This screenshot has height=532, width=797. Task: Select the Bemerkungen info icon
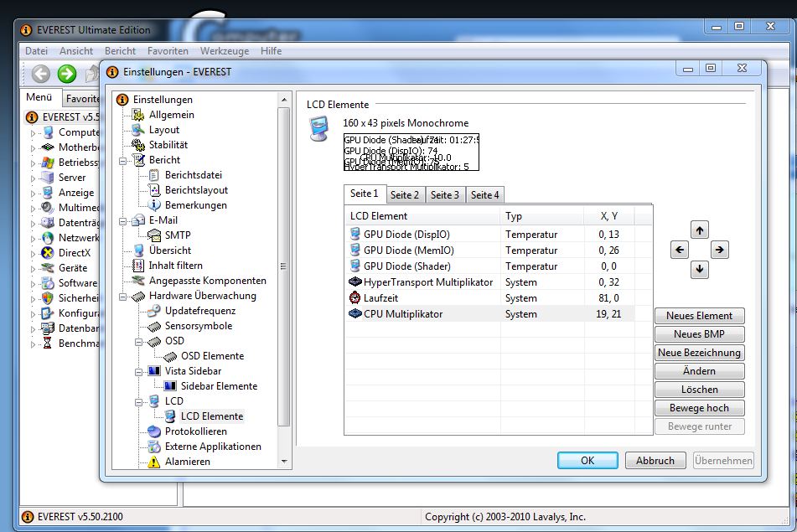point(154,204)
